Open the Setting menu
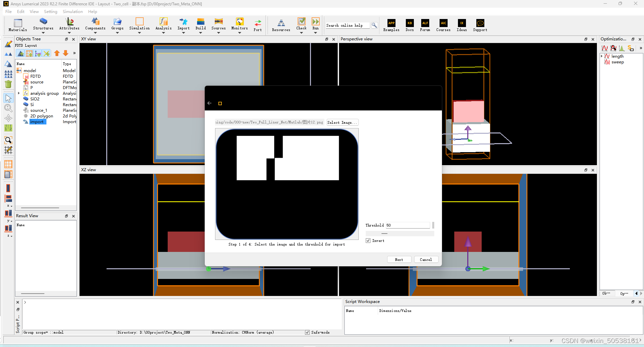Image resolution: width=644 pixels, height=347 pixels. (x=50, y=11)
